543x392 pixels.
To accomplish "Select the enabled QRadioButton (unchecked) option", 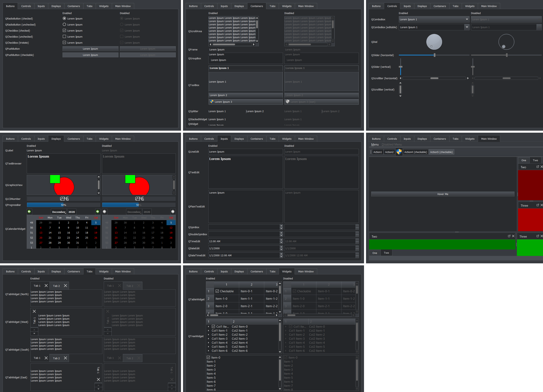I will [64, 24].
